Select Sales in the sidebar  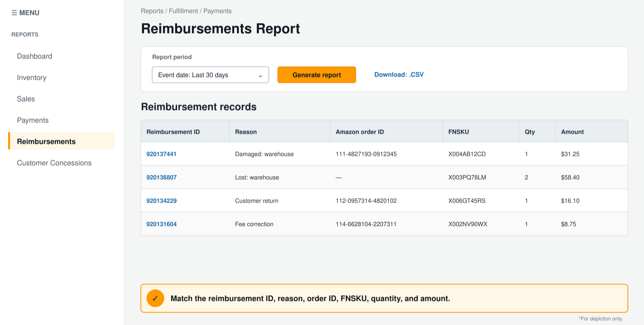[26, 99]
